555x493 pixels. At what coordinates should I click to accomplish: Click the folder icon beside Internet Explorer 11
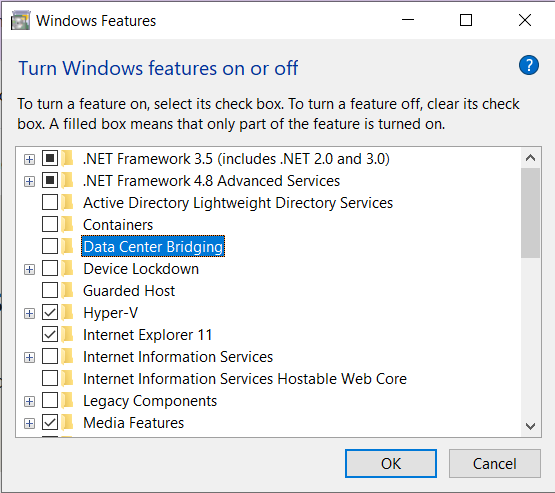coord(67,334)
